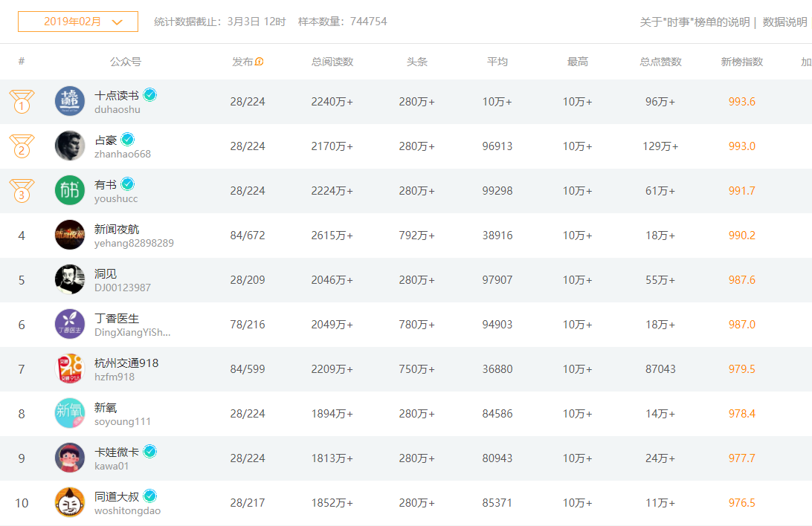Screen dimensions: 812x526
Task: Click the 同道大叔 cartoon avatar
Action: tap(70, 502)
